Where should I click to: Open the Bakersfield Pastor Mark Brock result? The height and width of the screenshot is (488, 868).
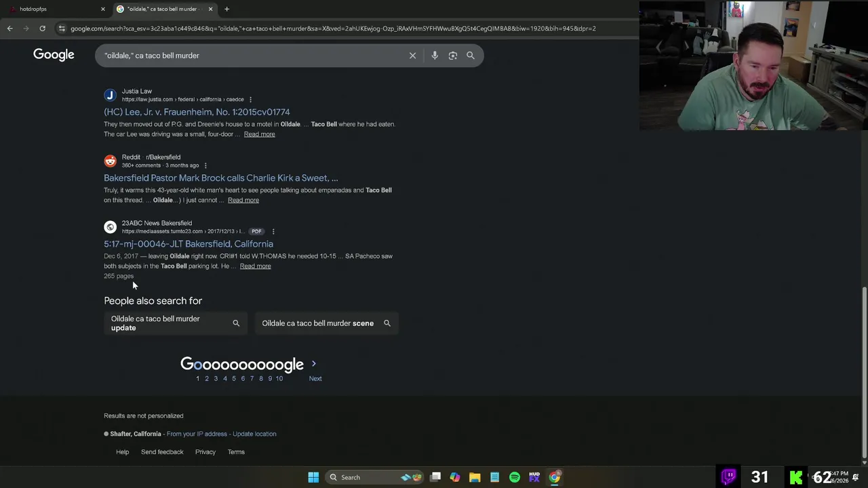pos(221,178)
